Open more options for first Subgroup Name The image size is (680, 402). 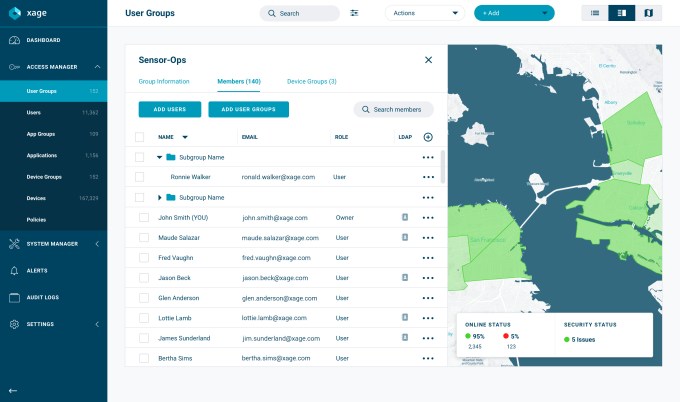(428, 157)
